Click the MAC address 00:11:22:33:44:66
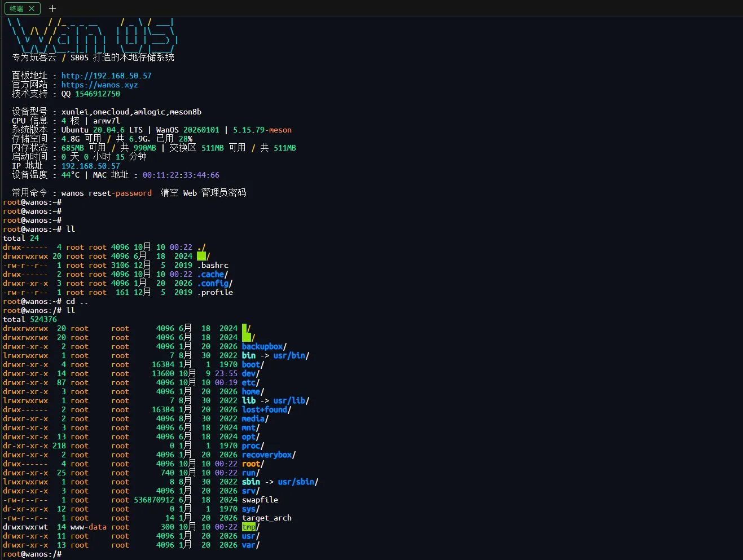Viewport: 743px width, 560px height. tap(181, 175)
